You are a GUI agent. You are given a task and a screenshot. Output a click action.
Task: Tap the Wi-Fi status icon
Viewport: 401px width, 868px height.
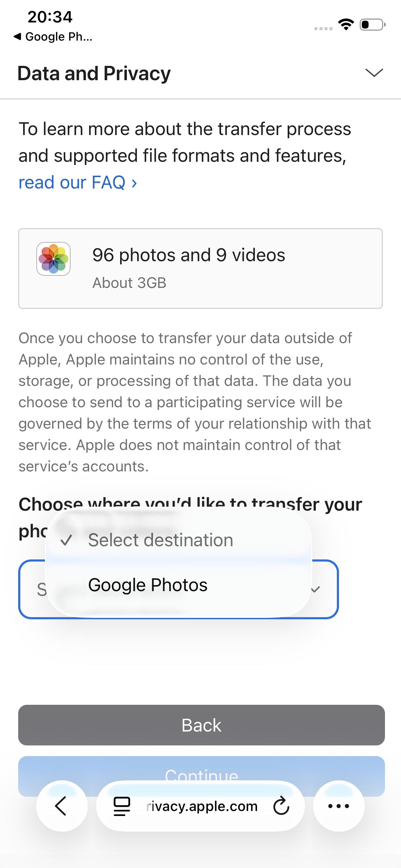click(346, 24)
